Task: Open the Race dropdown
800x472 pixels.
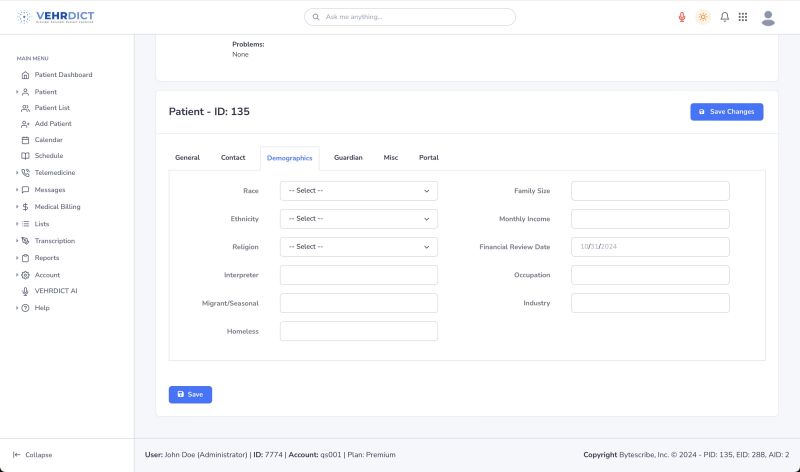Action: [359, 191]
